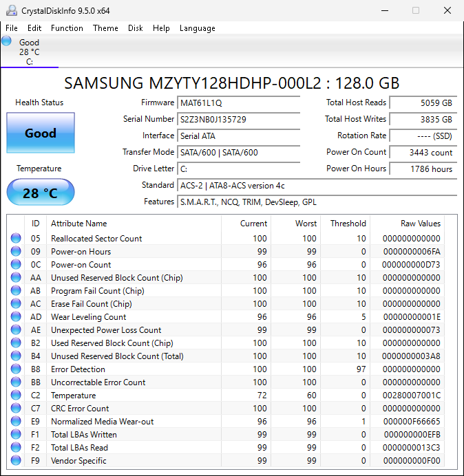Viewport: 464px width, 476px height.
Task: Click the 28 °C temperature button
Action: [x=41, y=192]
